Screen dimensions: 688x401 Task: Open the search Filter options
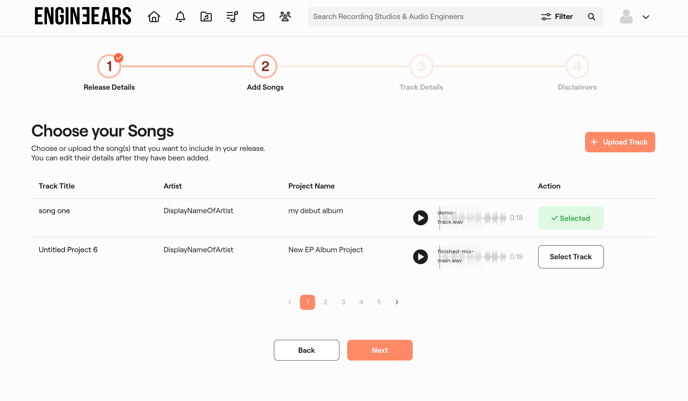[x=557, y=17]
